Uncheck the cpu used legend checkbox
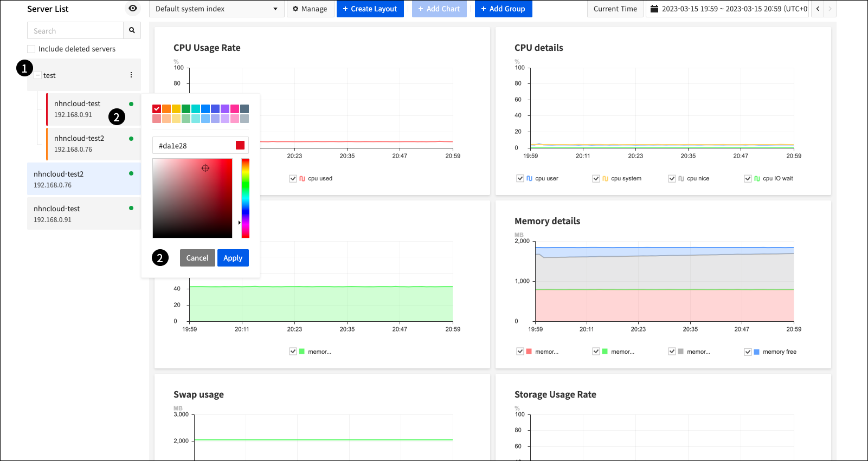This screenshot has width=868, height=461. 293,178
